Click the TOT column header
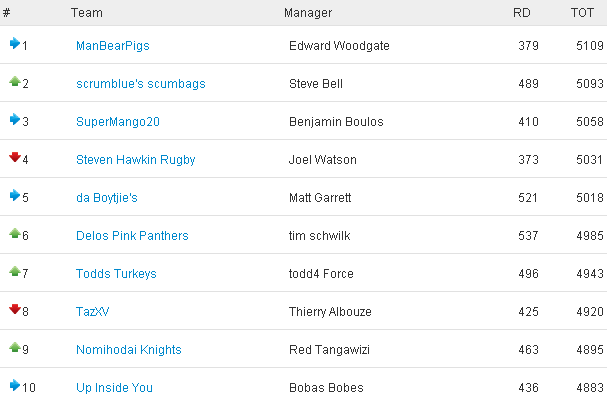 [x=582, y=13]
